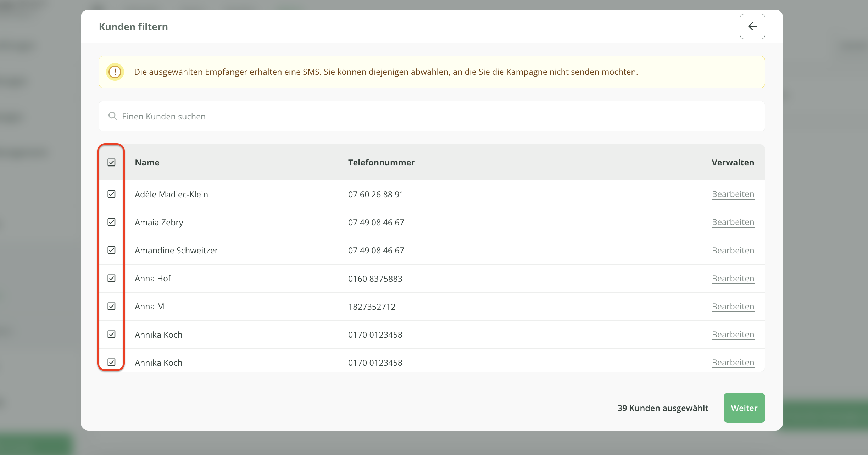
Task: Click the warning exclamation icon
Action: (115, 72)
